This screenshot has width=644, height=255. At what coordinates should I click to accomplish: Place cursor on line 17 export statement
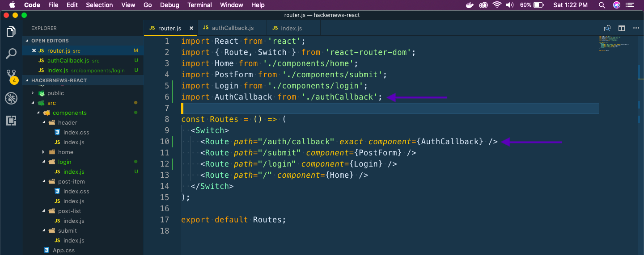click(233, 220)
